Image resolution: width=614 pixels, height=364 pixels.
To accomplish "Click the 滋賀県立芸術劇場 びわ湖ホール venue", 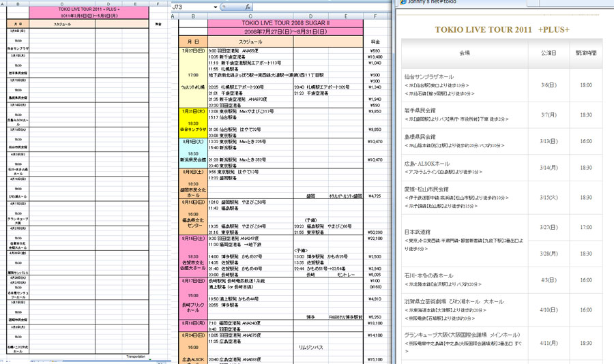I will [454, 301].
